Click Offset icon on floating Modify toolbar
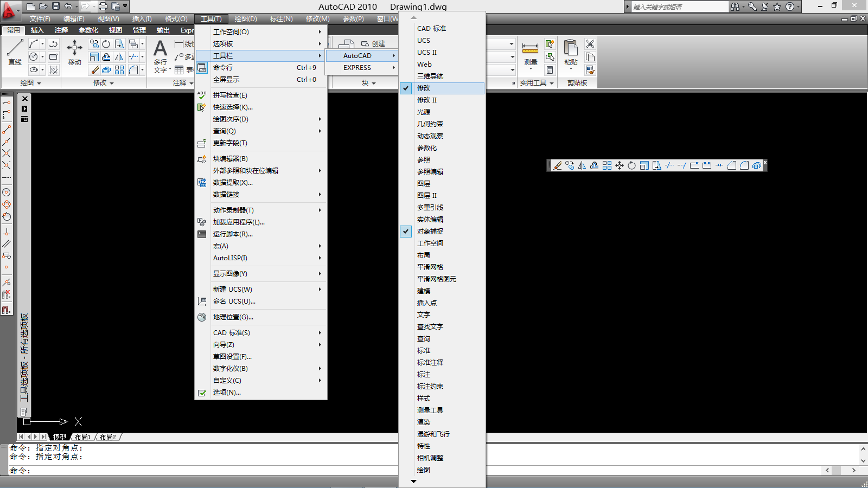Image resolution: width=868 pixels, height=488 pixels. tap(595, 165)
